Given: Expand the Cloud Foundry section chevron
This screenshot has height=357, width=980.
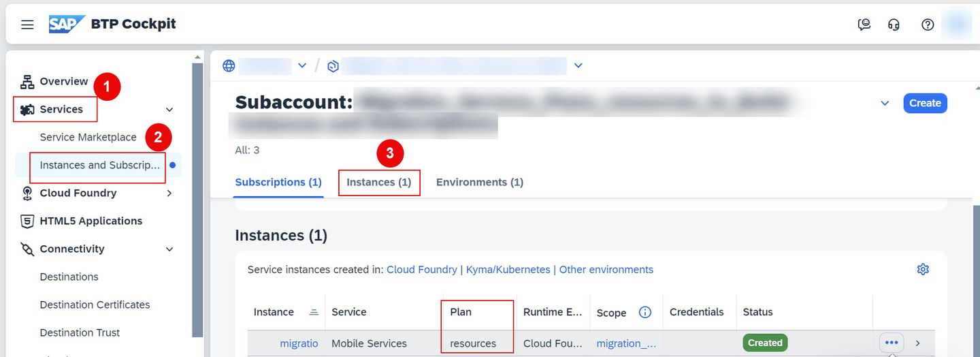Looking at the screenshot, I should (x=169, y=193).
